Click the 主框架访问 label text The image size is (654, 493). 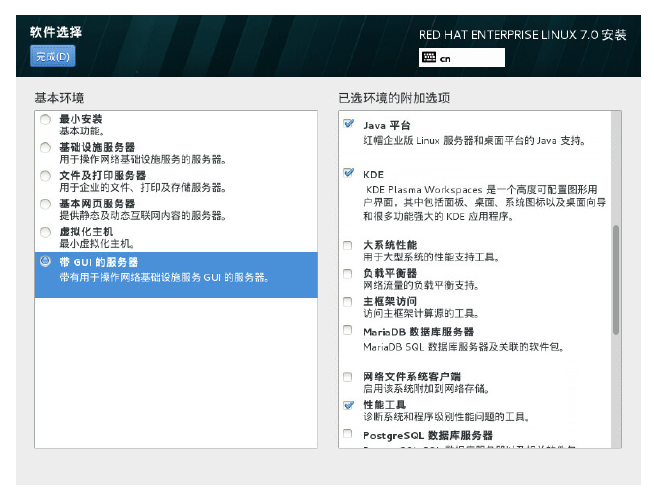(390, 301)
